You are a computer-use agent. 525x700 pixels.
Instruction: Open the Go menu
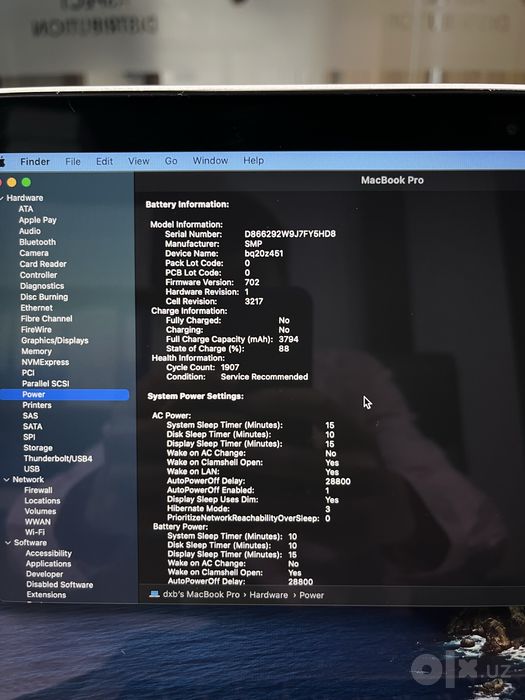pos(171,161)
